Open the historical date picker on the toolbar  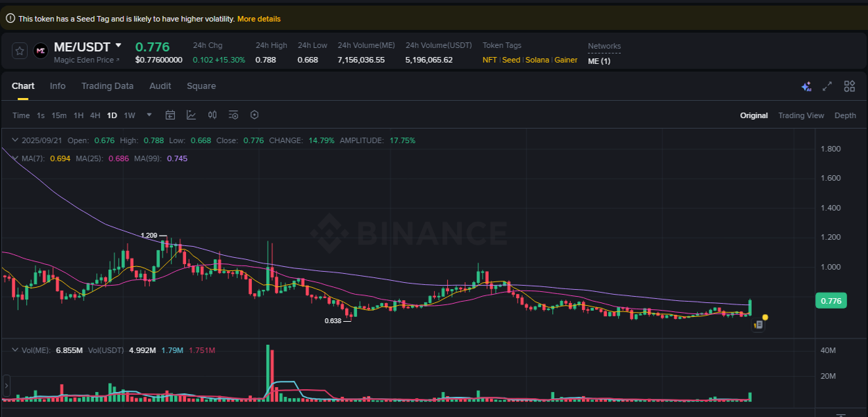[170, 115]
